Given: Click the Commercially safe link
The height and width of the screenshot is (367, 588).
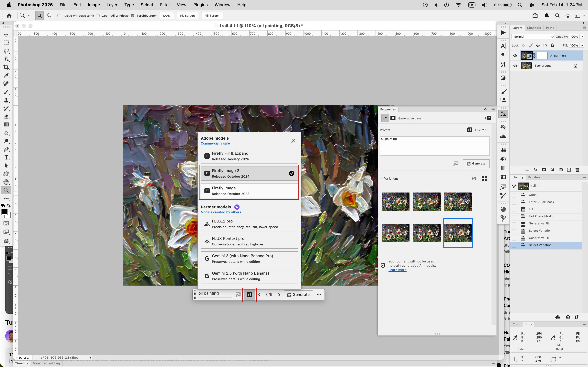Looking at the screenshot, I should click(x=215, y=144).
